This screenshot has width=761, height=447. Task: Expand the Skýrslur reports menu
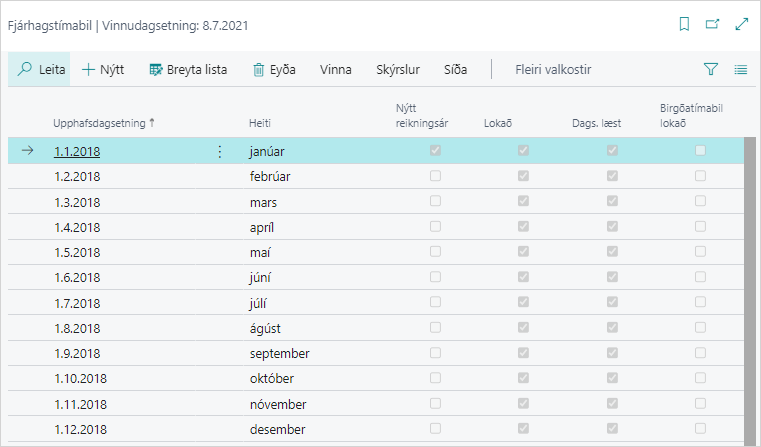pyautogui.click(x=399, y=70)
